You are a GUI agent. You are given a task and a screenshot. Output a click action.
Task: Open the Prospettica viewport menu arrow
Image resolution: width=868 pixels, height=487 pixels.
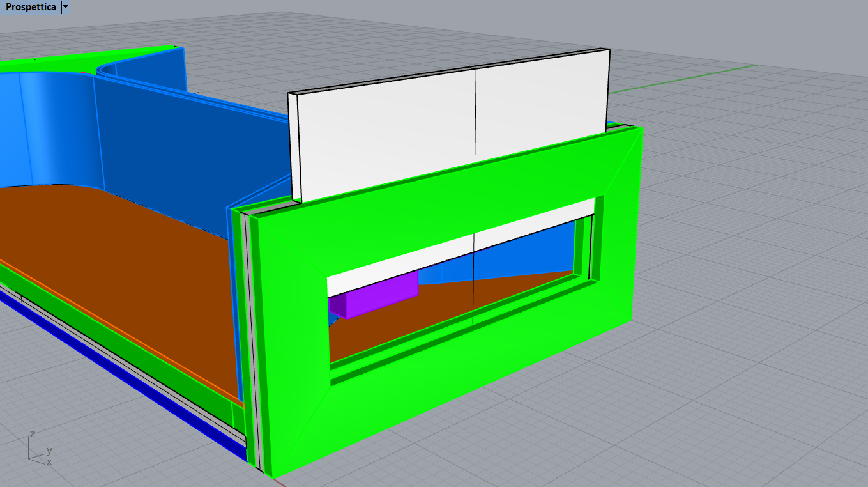65,8
